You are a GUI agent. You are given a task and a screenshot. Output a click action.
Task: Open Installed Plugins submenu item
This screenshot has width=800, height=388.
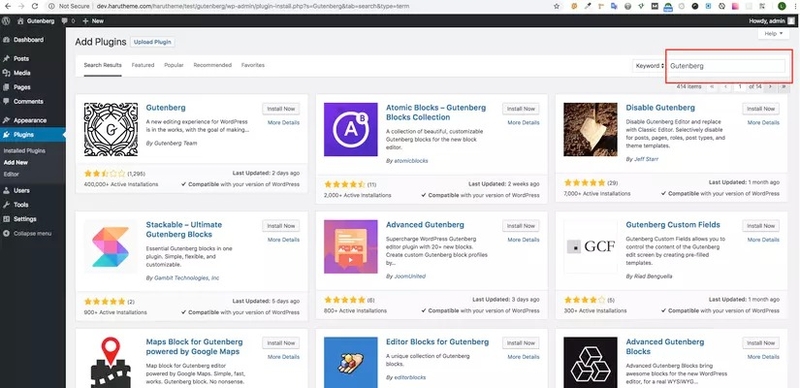(24, 151)
